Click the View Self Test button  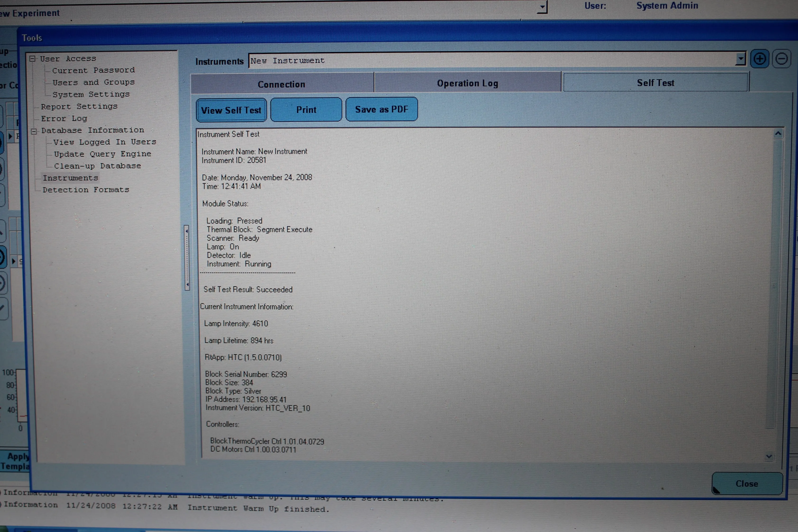coord(231,110)
